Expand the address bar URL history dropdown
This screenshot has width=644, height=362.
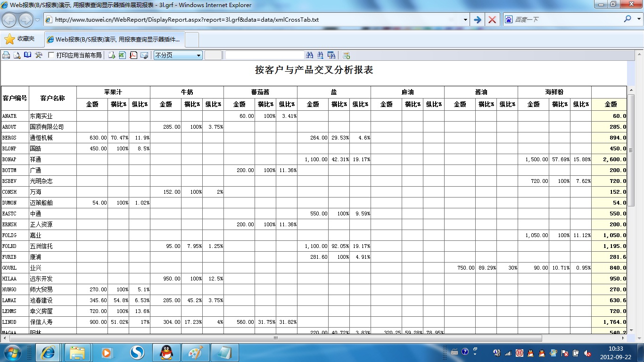[x=465, y=20]
